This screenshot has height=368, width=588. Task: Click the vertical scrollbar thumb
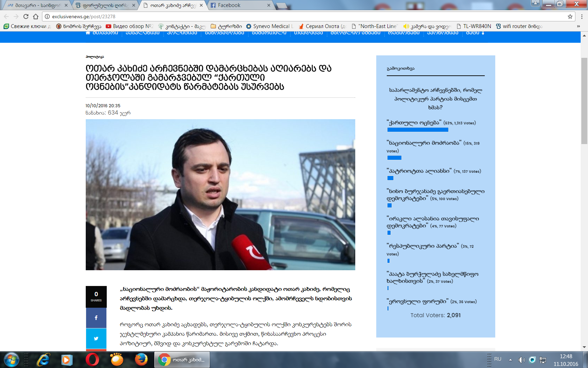point(584,101)
